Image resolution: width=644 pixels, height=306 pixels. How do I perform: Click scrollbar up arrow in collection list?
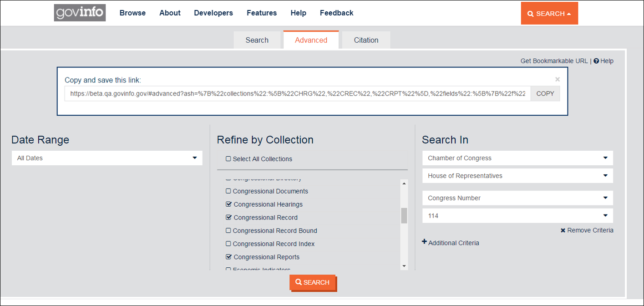tap(404, 184)
